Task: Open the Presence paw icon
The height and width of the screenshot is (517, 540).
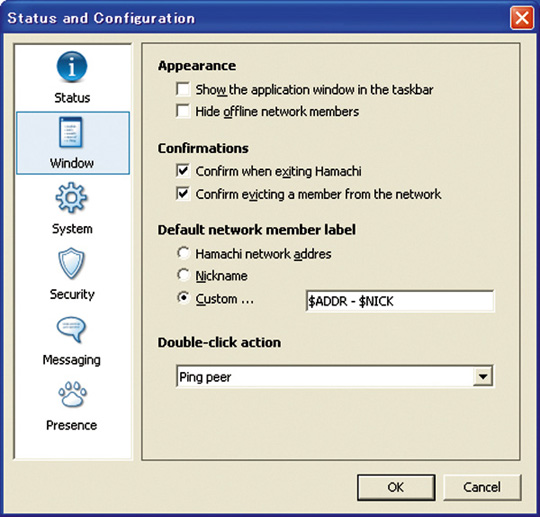Action: click(72, 394)
